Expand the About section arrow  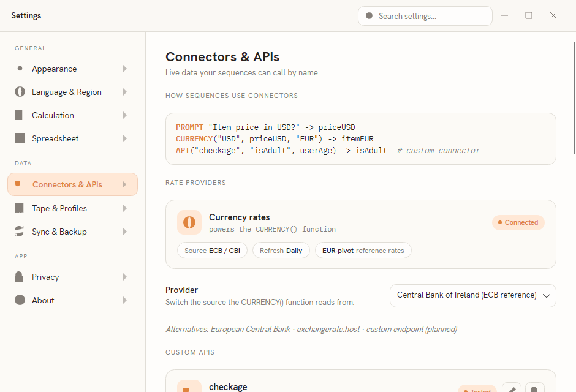(125, 300)
